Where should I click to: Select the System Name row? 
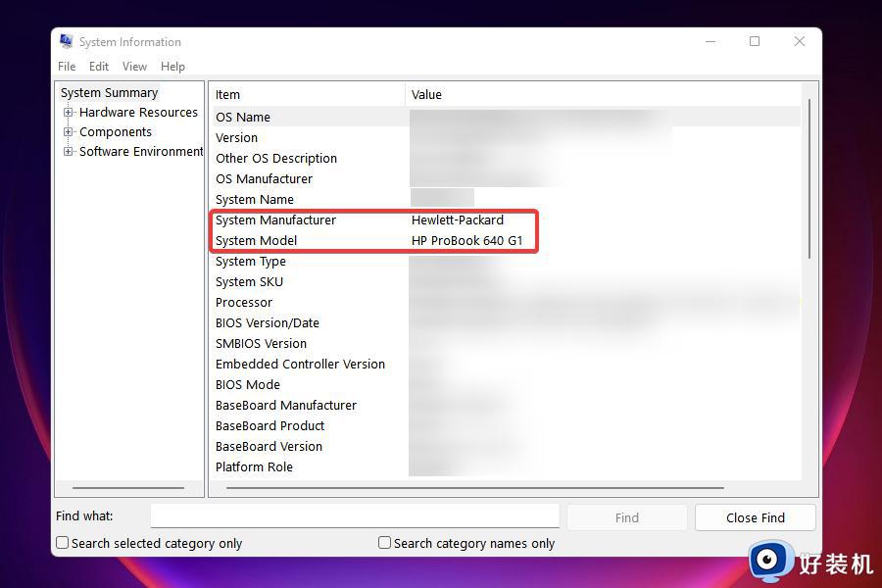click(507, 200)
